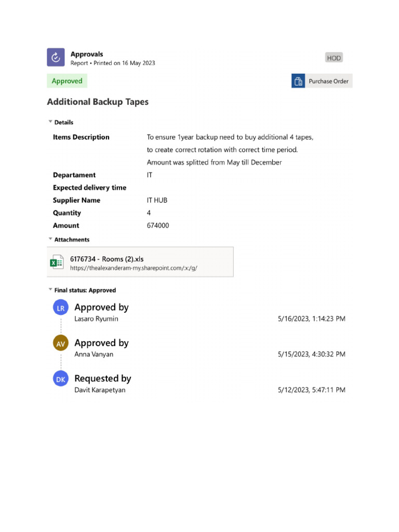399x532 pixels.
Task: Click the Purchase Order icon
Action: point(298,81)
